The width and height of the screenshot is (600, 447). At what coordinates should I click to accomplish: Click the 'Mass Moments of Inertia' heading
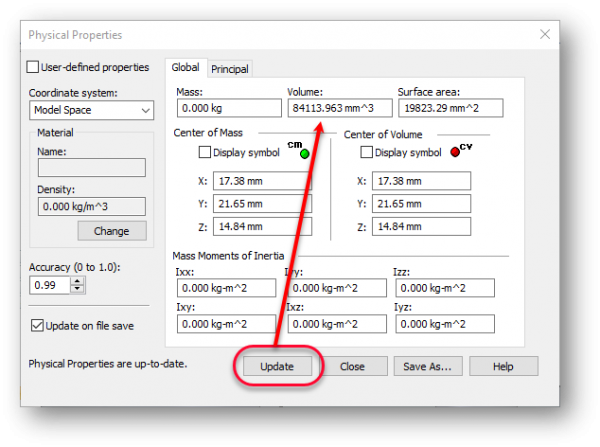click(228, 256)
